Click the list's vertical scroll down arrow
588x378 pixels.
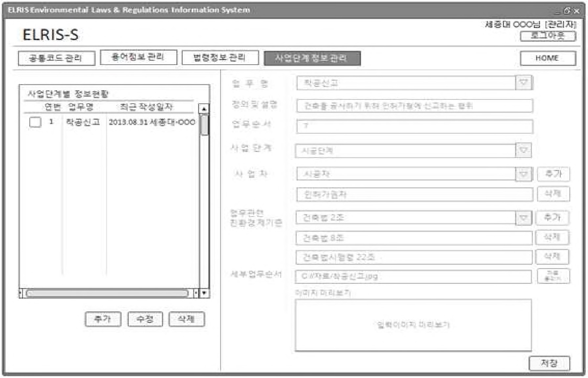(204, 293)
